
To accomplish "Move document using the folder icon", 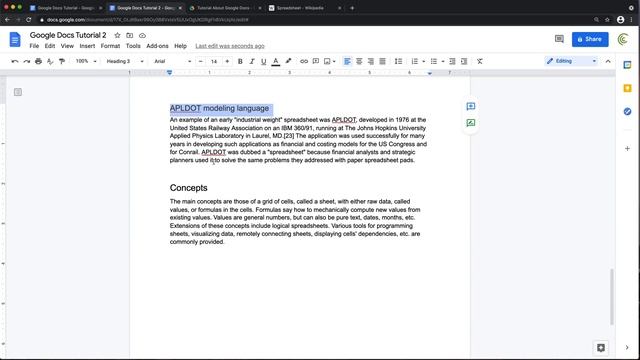I will tap(130, 36).
